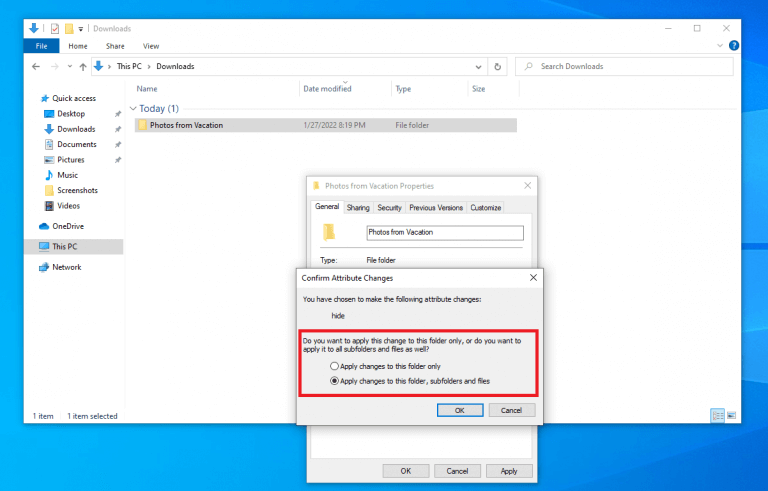The width and height of the screenshot is (768, 491).
Task: Click the folder name field in Properties
Action: 445,232
